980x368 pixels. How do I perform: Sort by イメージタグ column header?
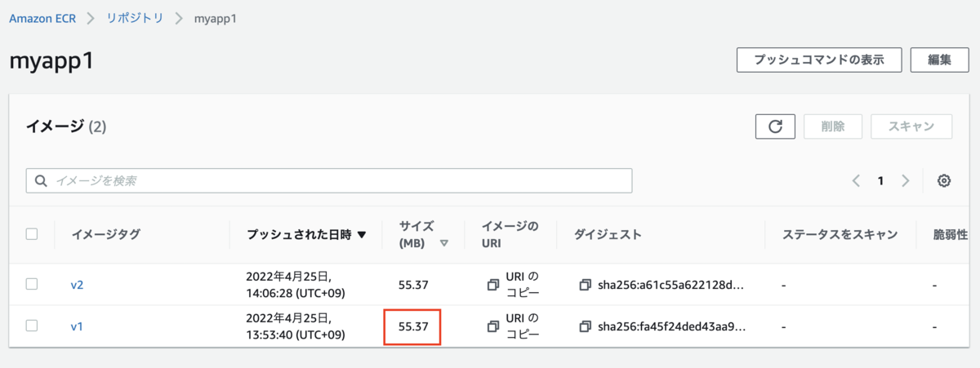click(106, 234)
